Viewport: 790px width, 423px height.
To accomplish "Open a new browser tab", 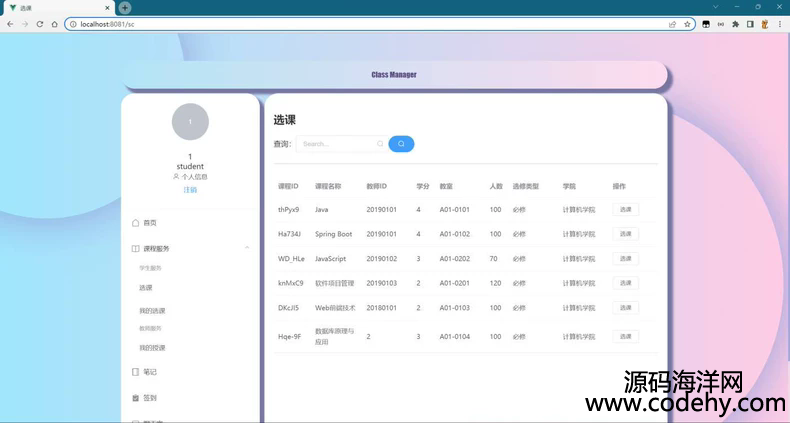I will point(125,7).
